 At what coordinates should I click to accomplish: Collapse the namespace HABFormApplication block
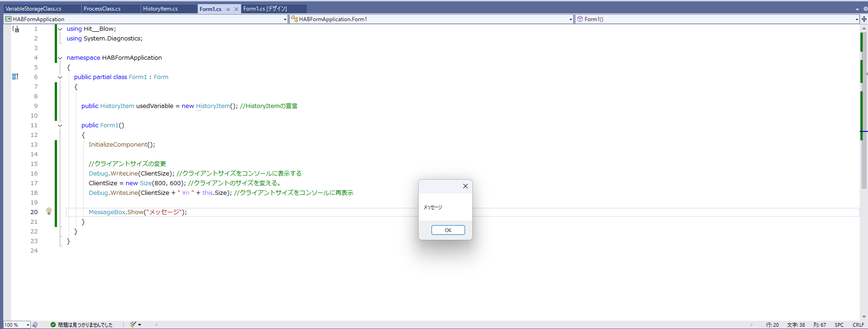[x=60, y=58]
